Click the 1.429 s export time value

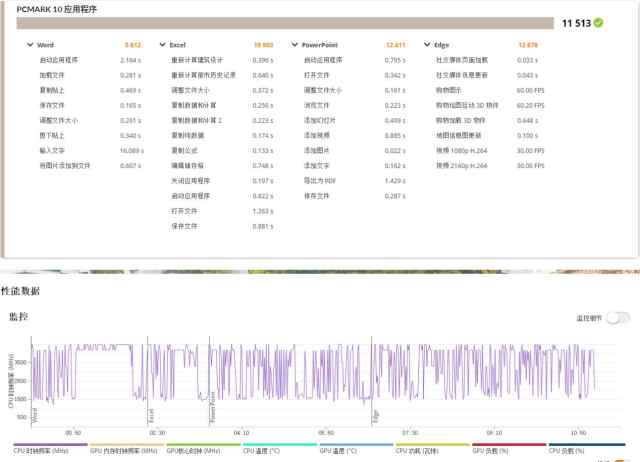pyautogui.click(x=395, y=181)
